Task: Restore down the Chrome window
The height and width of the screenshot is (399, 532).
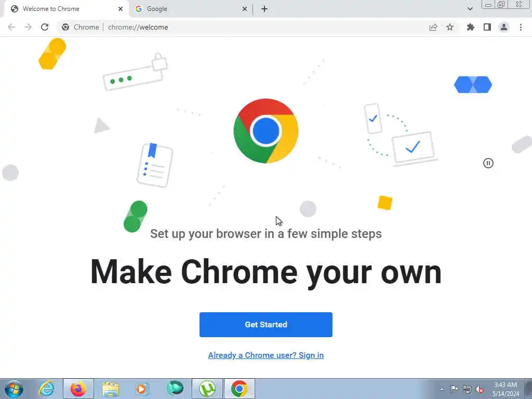Action: pos(501,4)
